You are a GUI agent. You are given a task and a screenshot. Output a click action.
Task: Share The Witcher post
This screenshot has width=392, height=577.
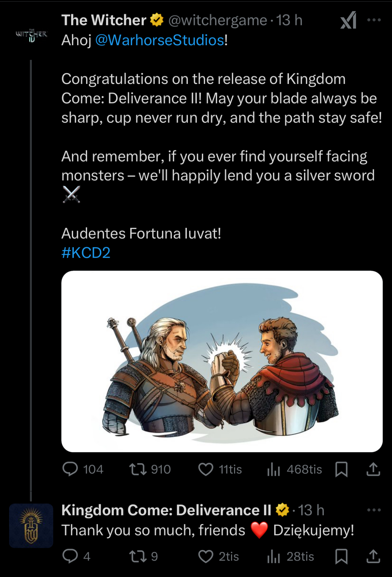pos(373,469)
